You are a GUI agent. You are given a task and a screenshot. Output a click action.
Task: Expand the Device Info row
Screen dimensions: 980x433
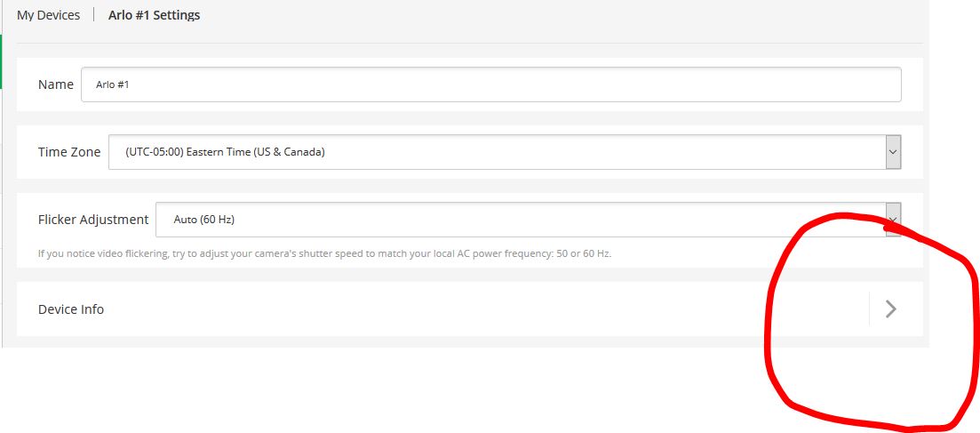point(470,309)
